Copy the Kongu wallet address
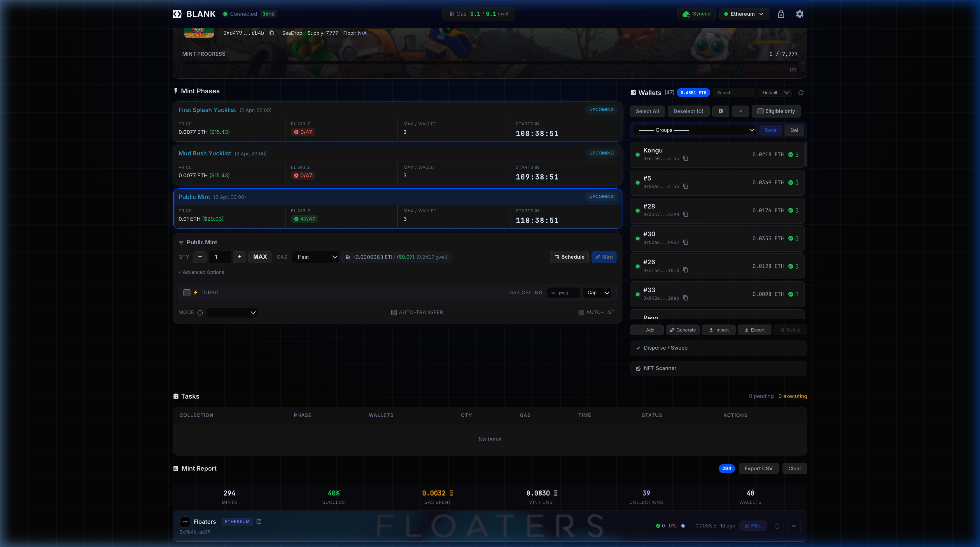The height and width of the screenshot is (547, 980). point(685,159)
